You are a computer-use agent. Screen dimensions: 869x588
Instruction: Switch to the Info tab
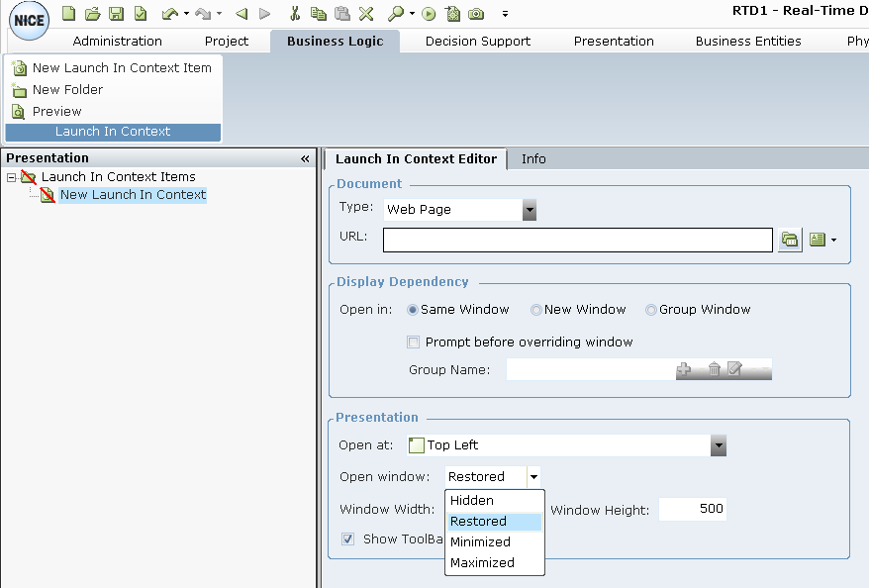click(x=533, y=159)
